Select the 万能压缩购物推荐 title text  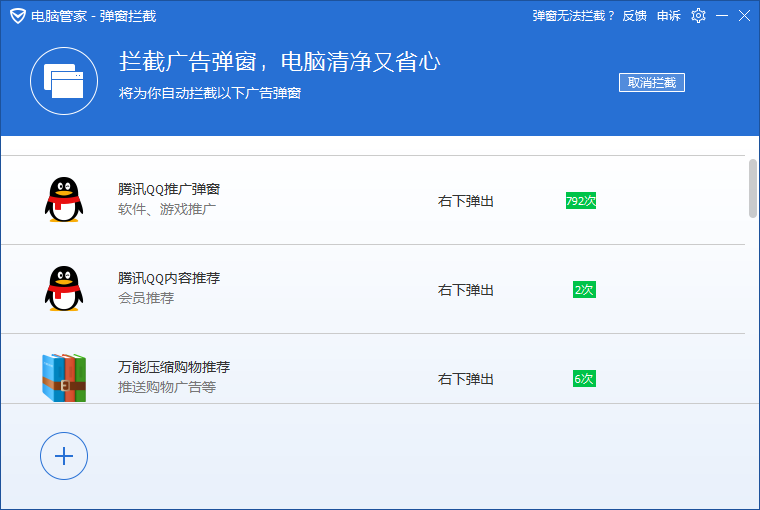tap(174, 367)
